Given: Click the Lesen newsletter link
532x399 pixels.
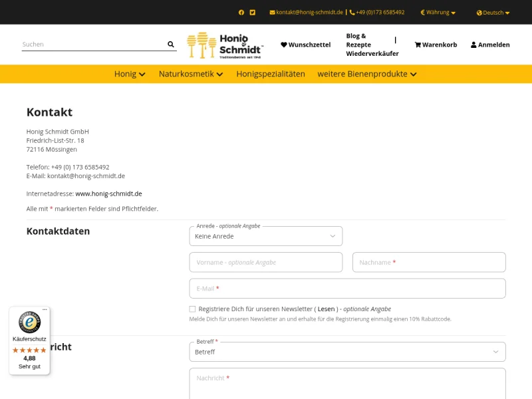Looking at the screenshot, I should [x=326, y=309].
